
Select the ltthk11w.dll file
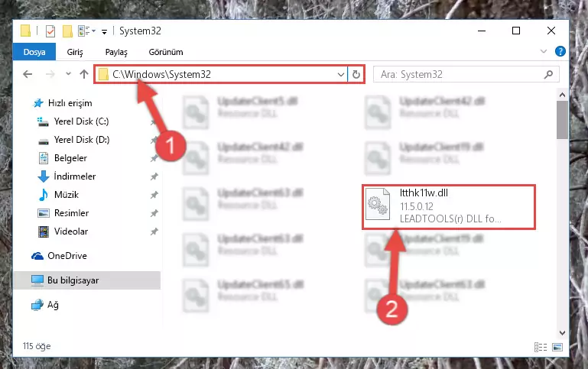(449, 206)
